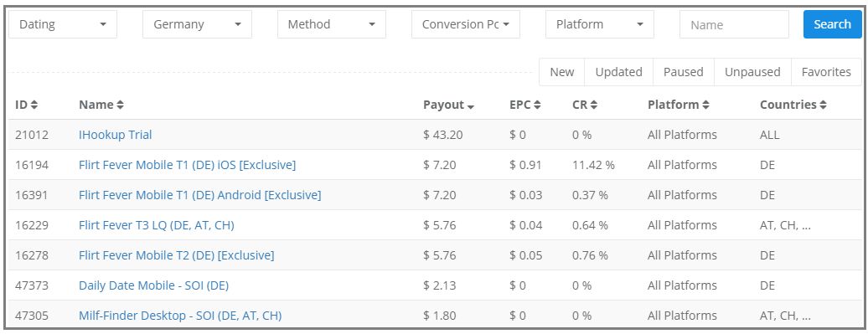The height and width of the screenshot is (334, 868).
Task: Open Flirt Fever Mobile T2 offer
Action: (x=176, y=255)
